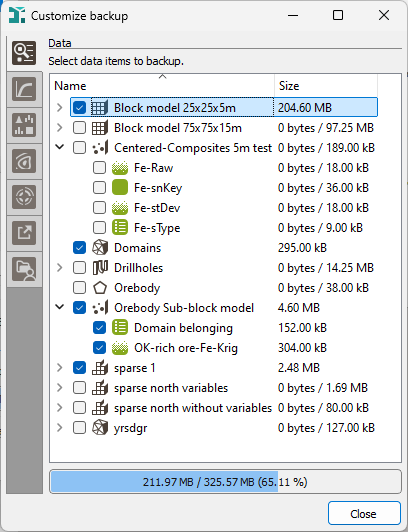Image resolution: width=408 pixels, height=532 pixels.
Task: Select the eye view sidebar icon
Action: tap(24, 161)
